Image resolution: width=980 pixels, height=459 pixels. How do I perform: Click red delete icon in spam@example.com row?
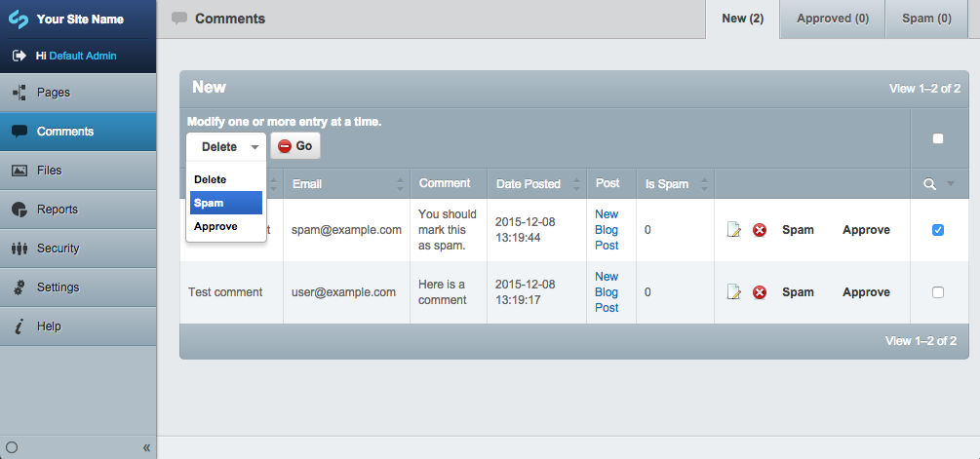point(760,230)
